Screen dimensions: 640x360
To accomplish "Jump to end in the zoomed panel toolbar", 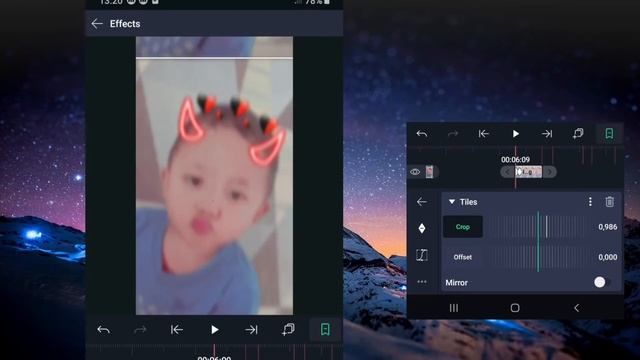I will 547,133.
